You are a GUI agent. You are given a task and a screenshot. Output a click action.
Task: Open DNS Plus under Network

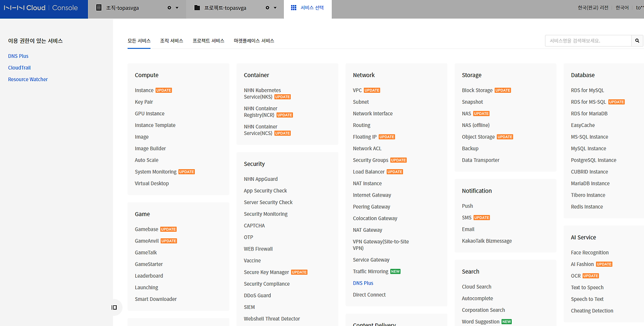point(363,283)
